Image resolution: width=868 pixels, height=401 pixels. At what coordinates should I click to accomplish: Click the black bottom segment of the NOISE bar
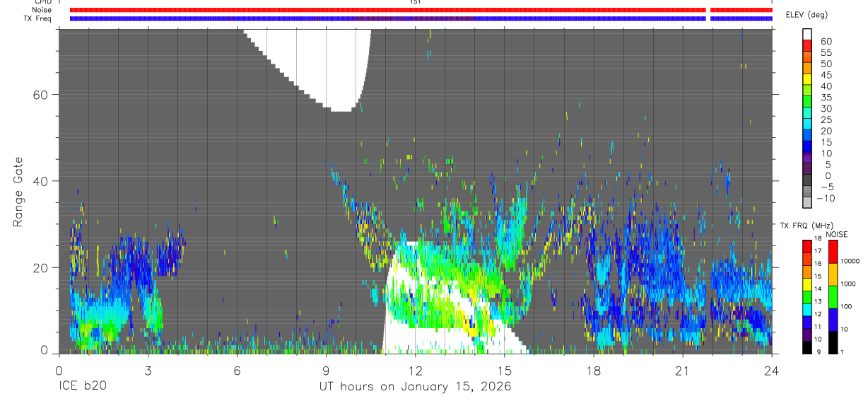point(832,341)
